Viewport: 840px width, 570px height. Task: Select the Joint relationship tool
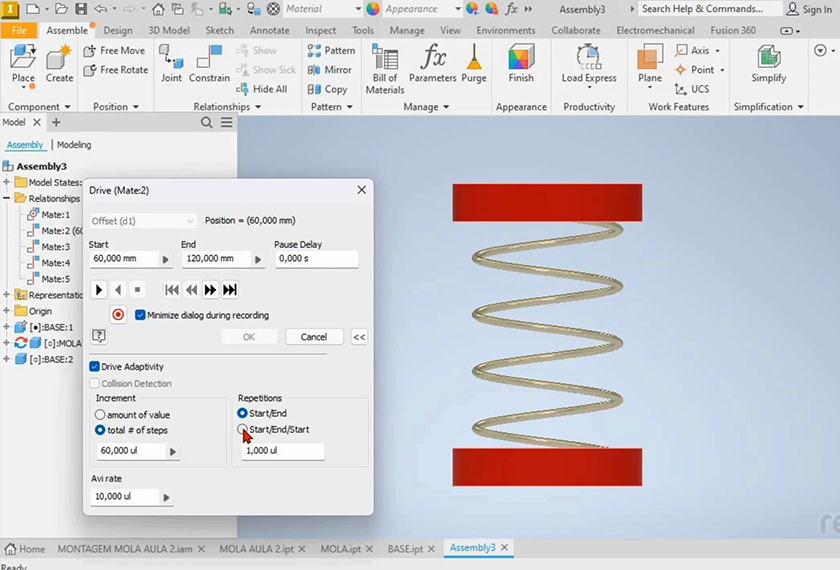pos(171,60)
